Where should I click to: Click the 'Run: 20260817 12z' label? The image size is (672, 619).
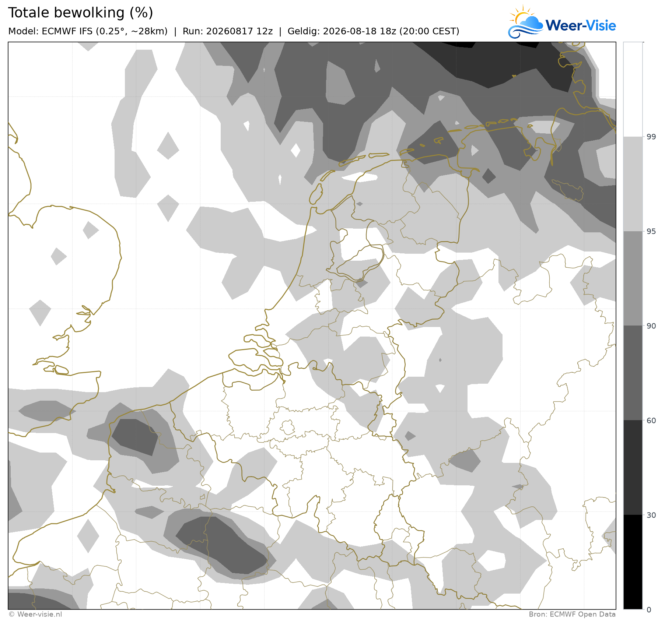click(x=228, y=31)
